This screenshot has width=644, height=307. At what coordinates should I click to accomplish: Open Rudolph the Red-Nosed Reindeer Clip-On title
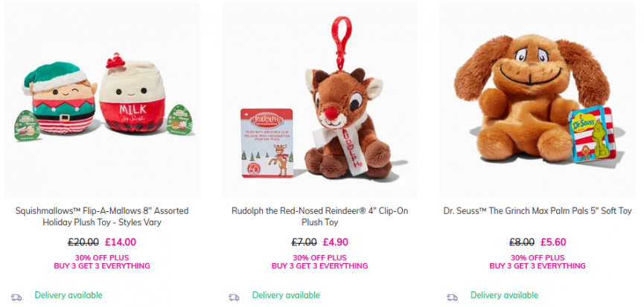click(x=320, y=217)
